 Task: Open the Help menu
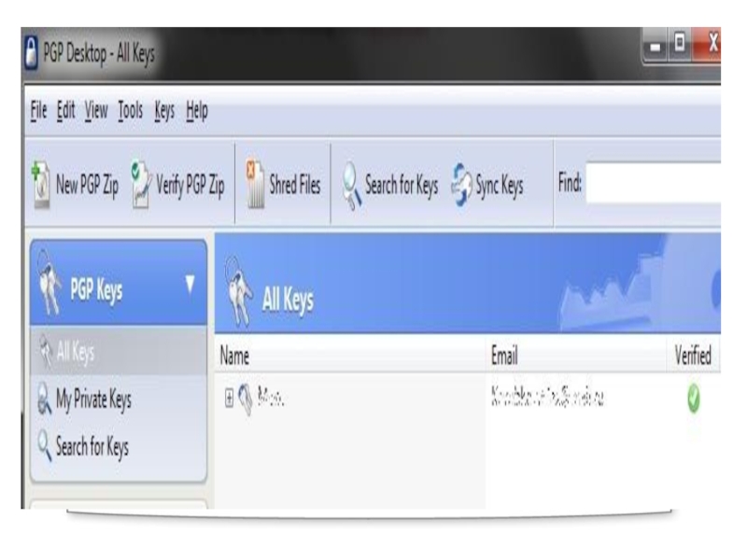[197, 111]
